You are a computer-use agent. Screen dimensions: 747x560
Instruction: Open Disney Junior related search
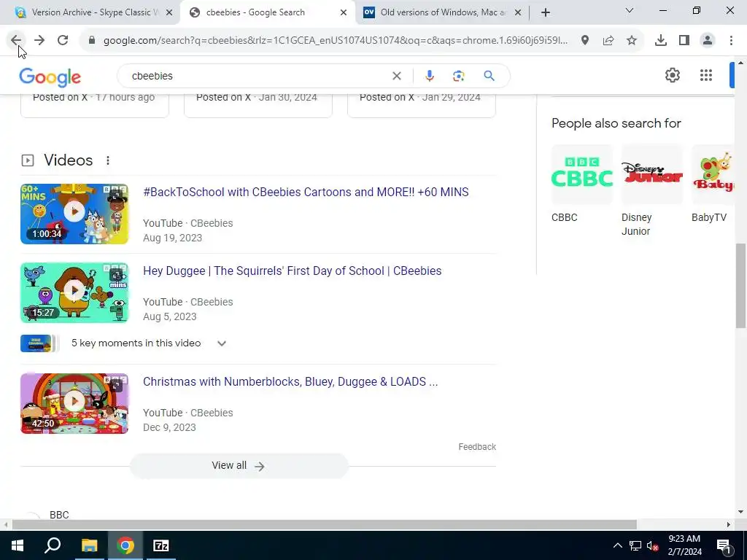click(651, 190)
